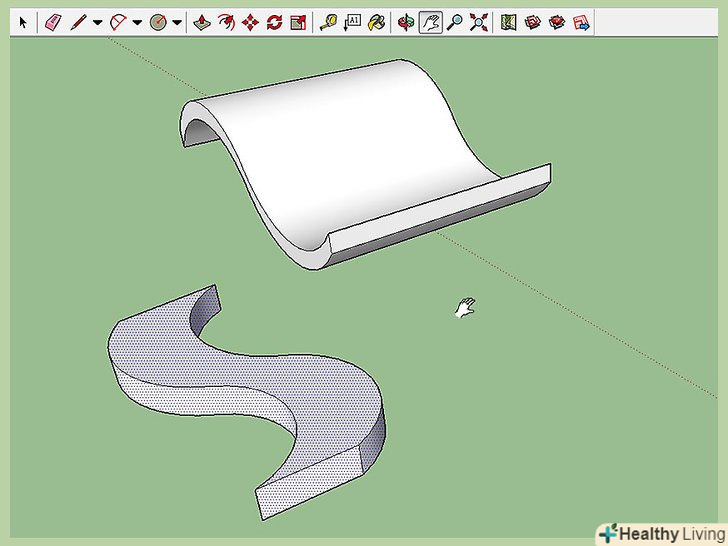Select the arrow Select tool
This screenshot has height=546, width=728.
point(24,22)
